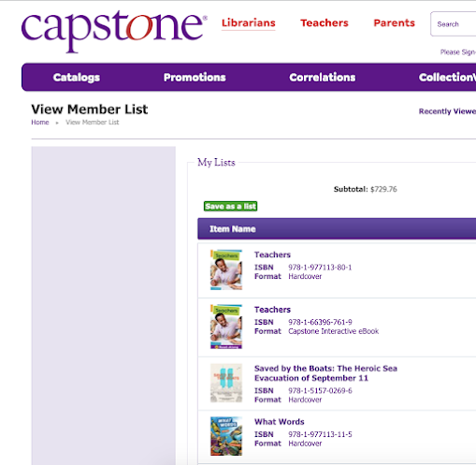Screen dimensions: 476x465
Task: Click the Please Sign In link
Action: click(458, 52)
